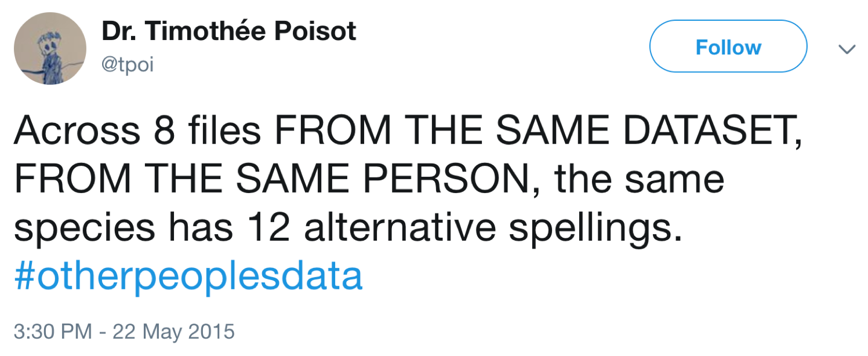
Task: Open the @tpoi handle link
Action: pyautogui.click(x=128, y=64)
